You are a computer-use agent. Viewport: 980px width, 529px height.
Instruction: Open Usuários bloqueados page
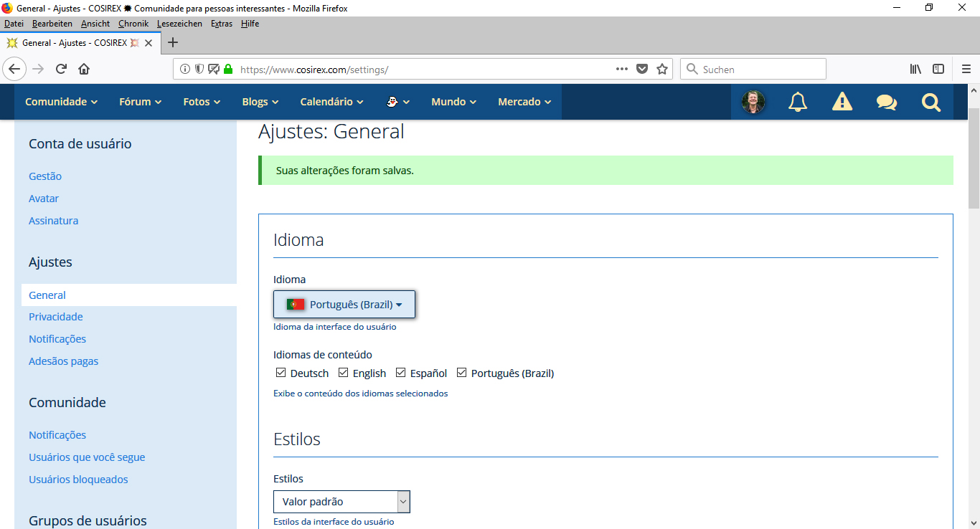point(78,480)
